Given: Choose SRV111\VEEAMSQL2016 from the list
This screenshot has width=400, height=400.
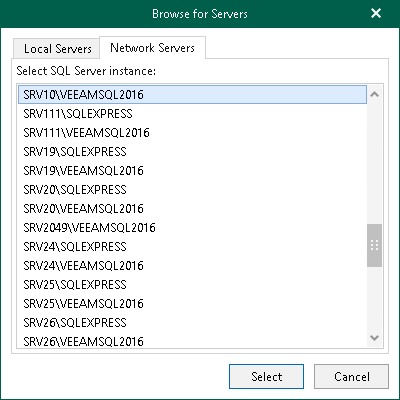Looking at the screenshot, I should click(192, 133).
